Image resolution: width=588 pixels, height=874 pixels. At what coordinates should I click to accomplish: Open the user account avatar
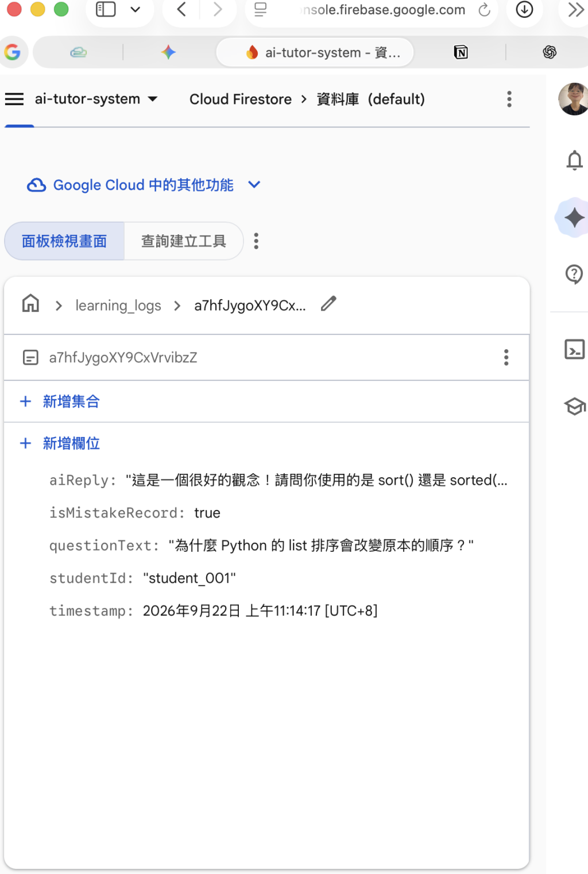pos(574,99)
